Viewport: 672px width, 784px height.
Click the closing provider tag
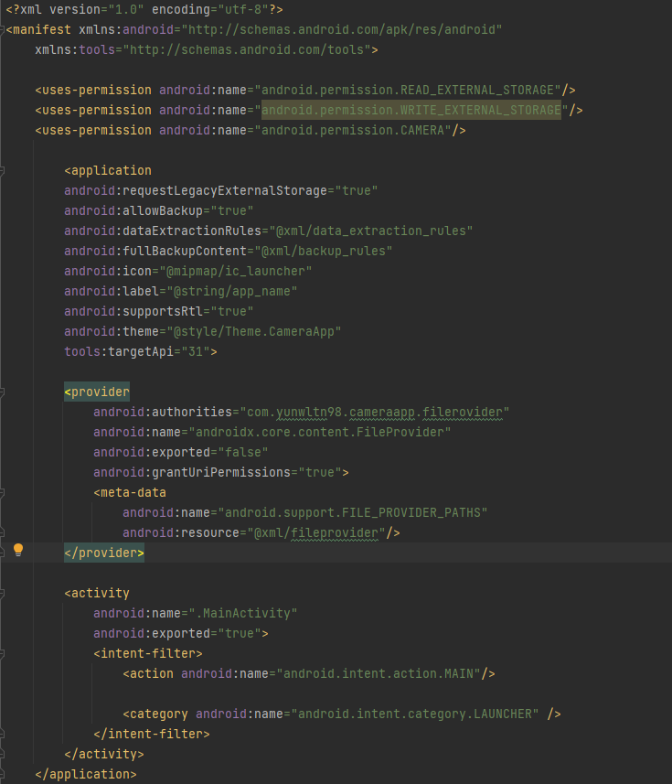coord(104,553)
